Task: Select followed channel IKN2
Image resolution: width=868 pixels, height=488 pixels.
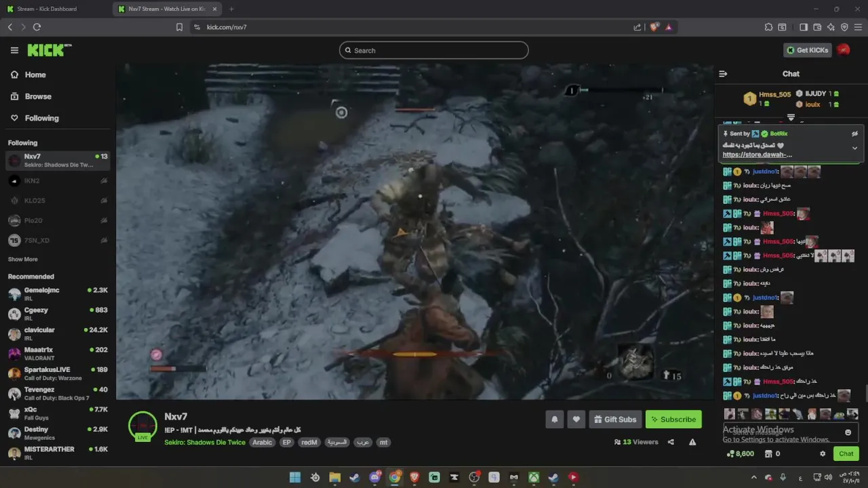Action: tap(58, 181)
